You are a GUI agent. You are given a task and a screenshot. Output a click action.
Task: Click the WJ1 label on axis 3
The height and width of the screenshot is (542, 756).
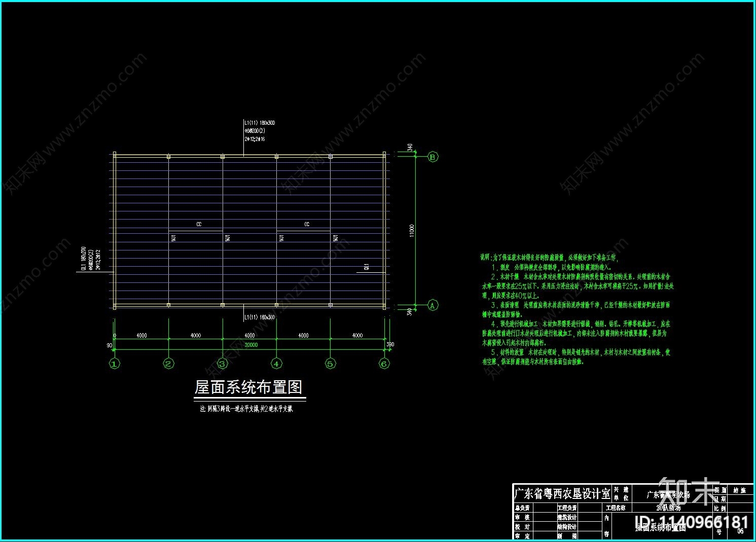click(x=228, y=238)
